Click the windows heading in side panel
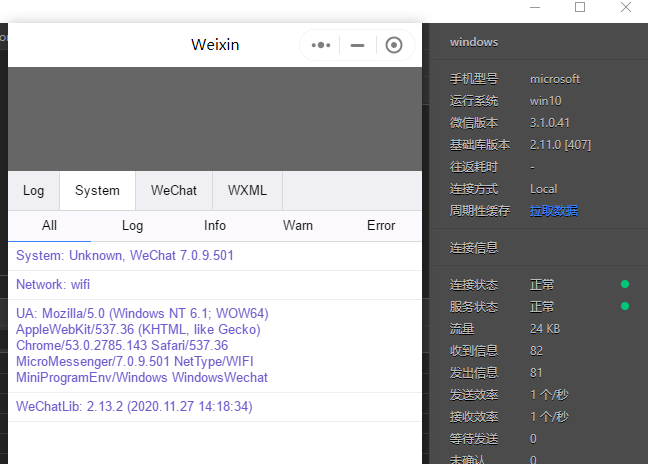Image resolution: width=648 pixels, height=464 pixels. pyautogui.click(x=474, y=42)
